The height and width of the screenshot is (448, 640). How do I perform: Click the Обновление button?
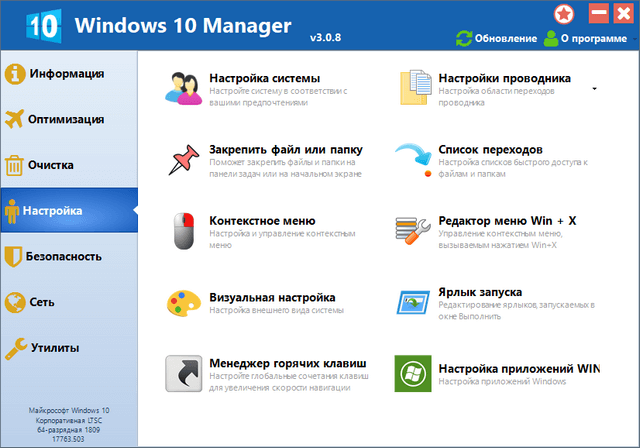[x=497, y=38]
